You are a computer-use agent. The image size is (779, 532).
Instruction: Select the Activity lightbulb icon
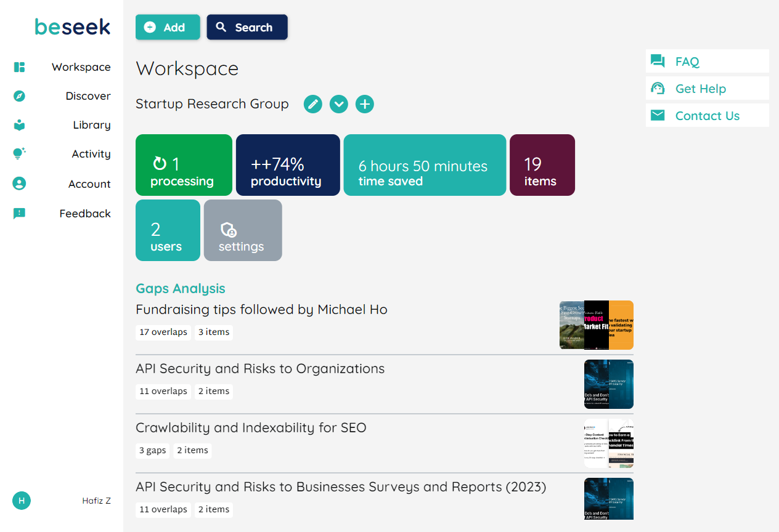19,154
